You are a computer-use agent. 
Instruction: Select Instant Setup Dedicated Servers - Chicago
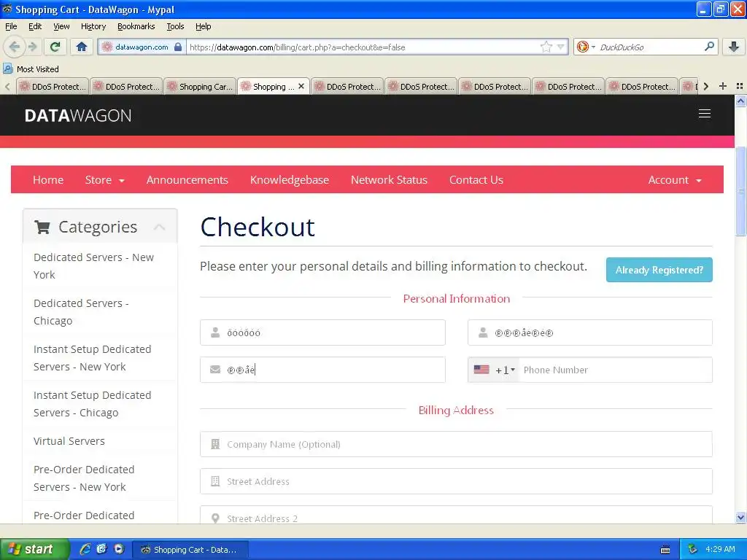99,404
